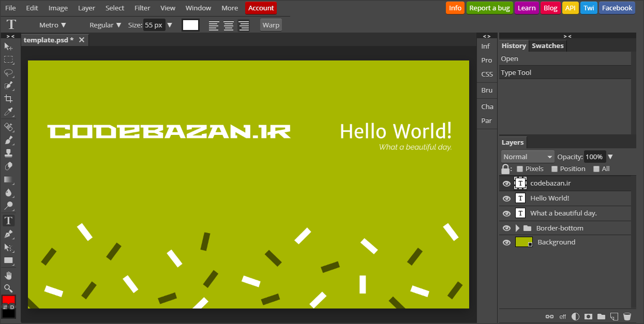The width and height of the screenshot is (644, 324).
Task: Hide the What a beautiful day. layer
Action: tap(507, 213)
